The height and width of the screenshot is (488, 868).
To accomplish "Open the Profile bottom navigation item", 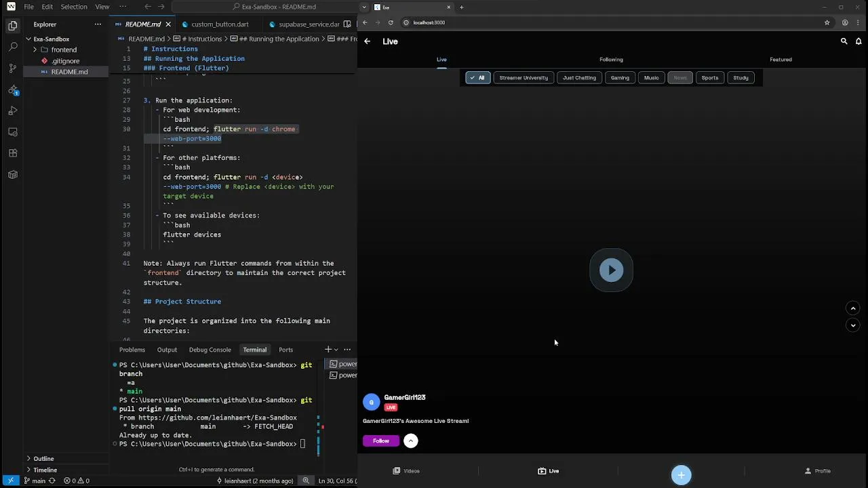I will click(817, 471).
